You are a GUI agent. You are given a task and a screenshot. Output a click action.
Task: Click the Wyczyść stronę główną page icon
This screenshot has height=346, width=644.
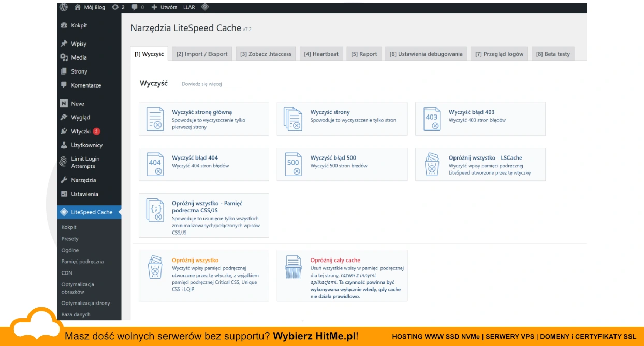[155, 119]
